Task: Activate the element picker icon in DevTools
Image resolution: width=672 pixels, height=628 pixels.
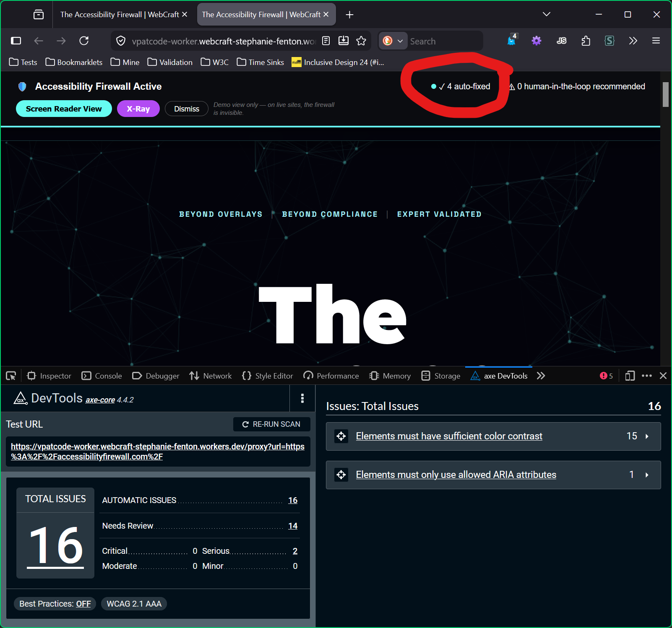Action: [11, 376]
